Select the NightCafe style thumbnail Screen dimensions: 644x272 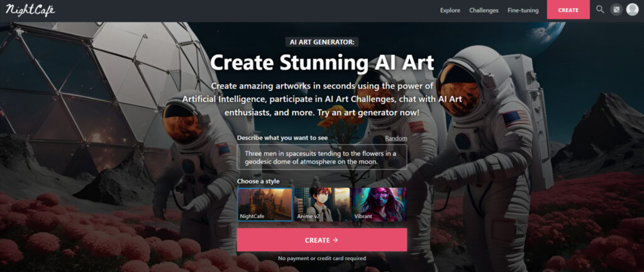tap(265, 204)
